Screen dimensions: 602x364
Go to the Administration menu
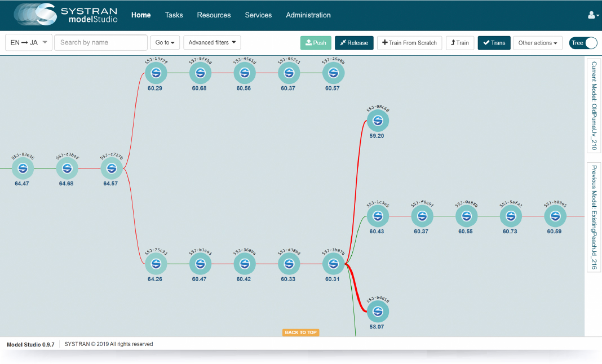tap(308, 15)
